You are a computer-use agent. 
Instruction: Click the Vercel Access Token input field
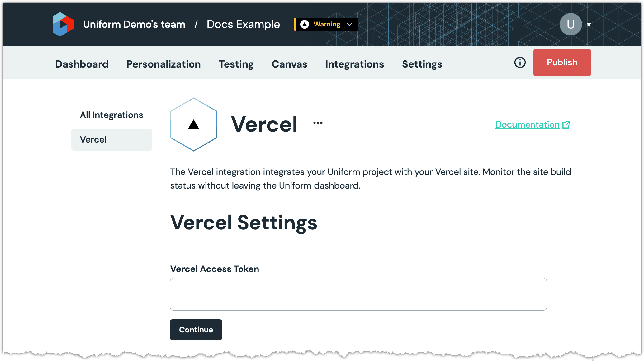358,293
